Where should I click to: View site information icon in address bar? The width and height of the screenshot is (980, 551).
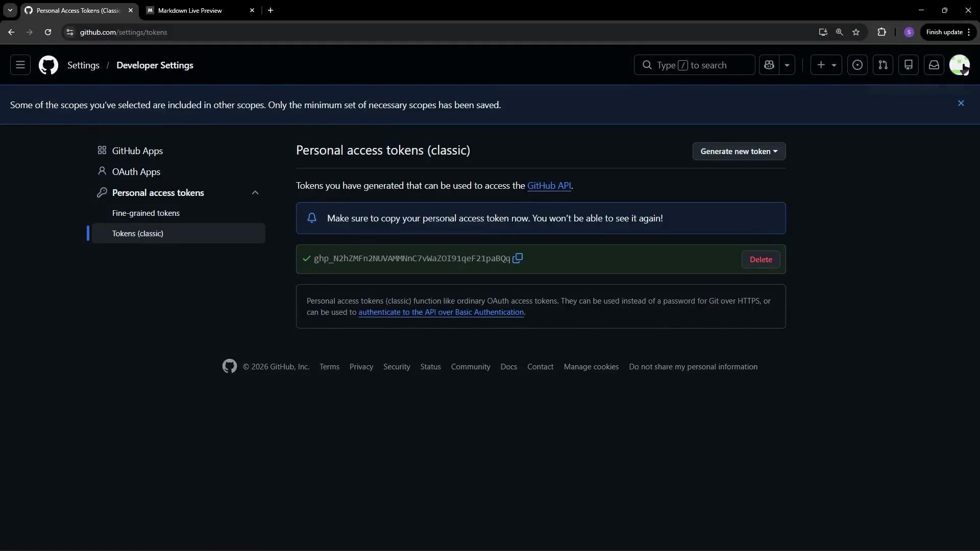70,32
